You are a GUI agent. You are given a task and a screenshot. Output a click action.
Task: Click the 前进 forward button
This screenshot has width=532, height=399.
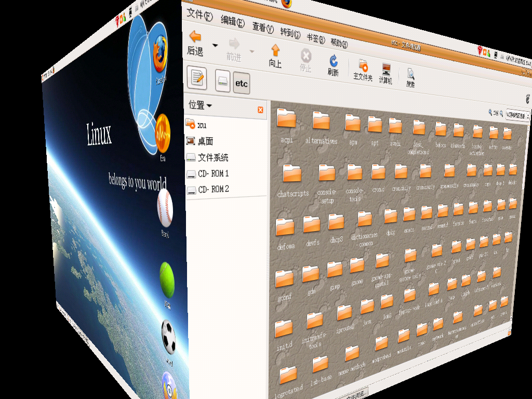click(234, 49)
